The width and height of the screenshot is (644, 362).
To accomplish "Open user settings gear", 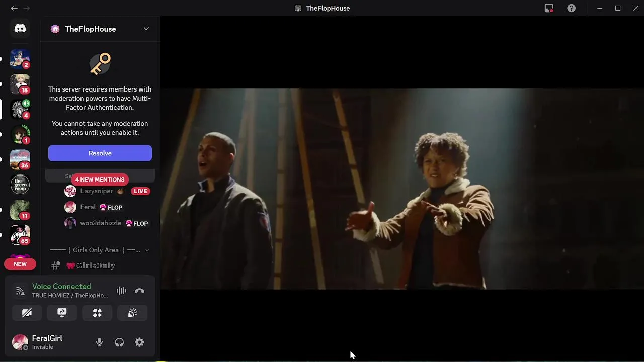I will [x=139, y=342].
